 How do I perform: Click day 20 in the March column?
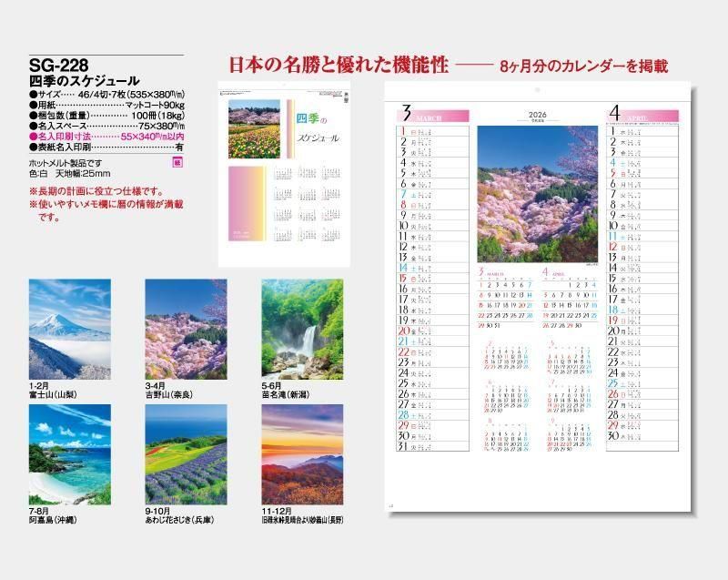(x=433, y=331)
